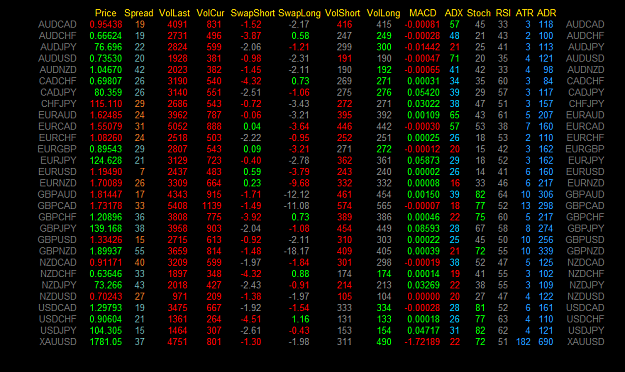Click the VolLong column header

(383, 13)
